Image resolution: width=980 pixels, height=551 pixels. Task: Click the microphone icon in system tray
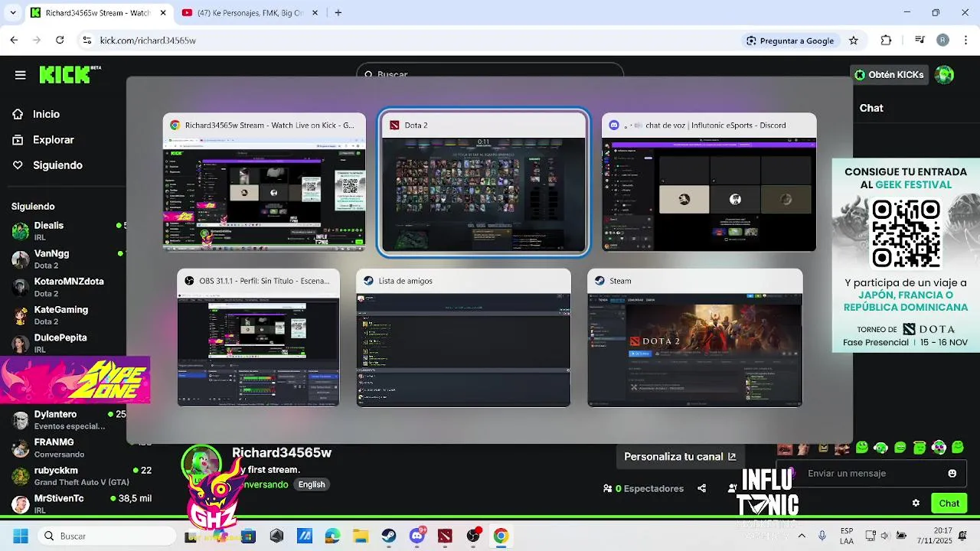point(822,536)
